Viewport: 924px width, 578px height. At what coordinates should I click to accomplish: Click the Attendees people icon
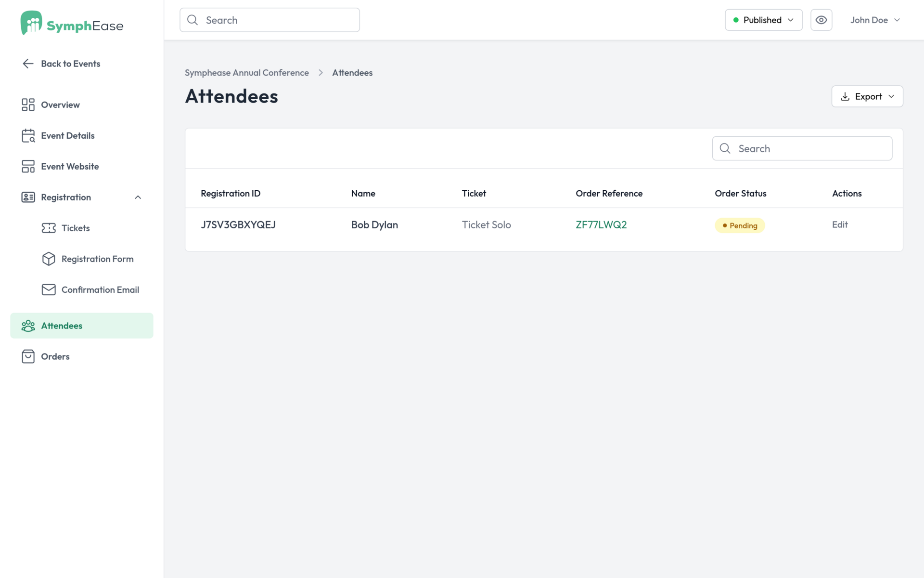(x=28, y=326)
